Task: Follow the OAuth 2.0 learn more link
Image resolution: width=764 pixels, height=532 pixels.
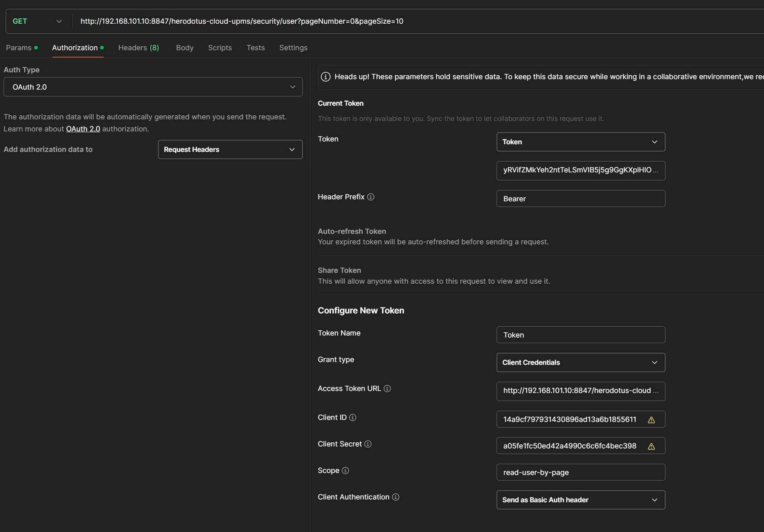Action: pos(83,129)
